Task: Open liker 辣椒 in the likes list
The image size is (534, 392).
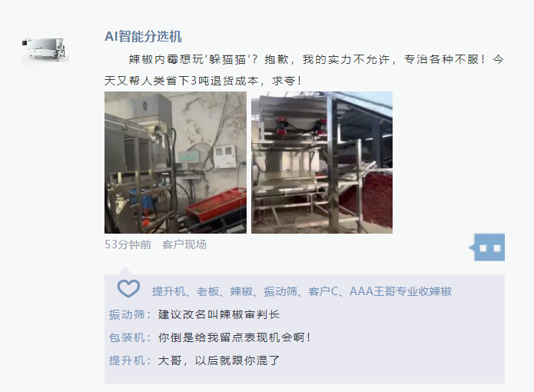Action: [241, 291]
